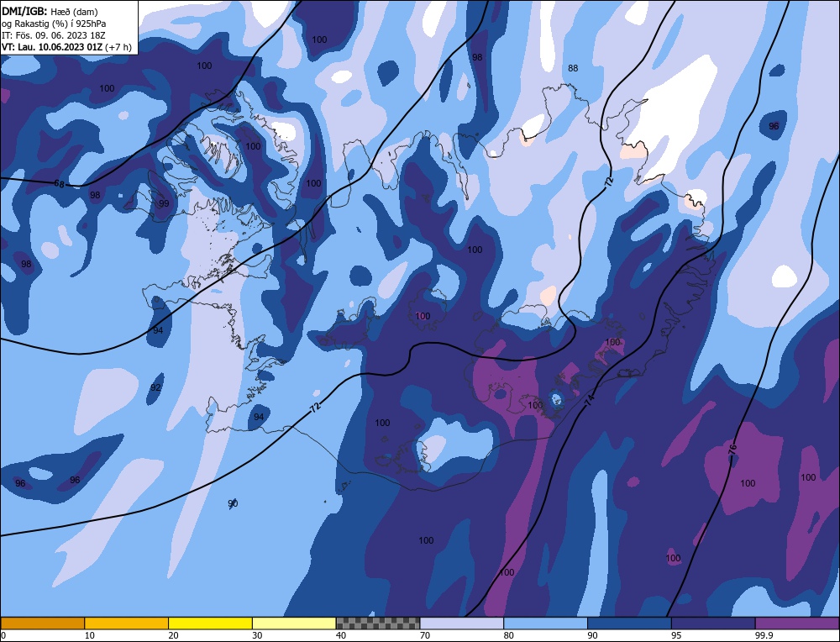Viewport: 840px width, 642px height.
Task: Pick the light blue 80–90 legend swatch
Action: tap(545, 623)
